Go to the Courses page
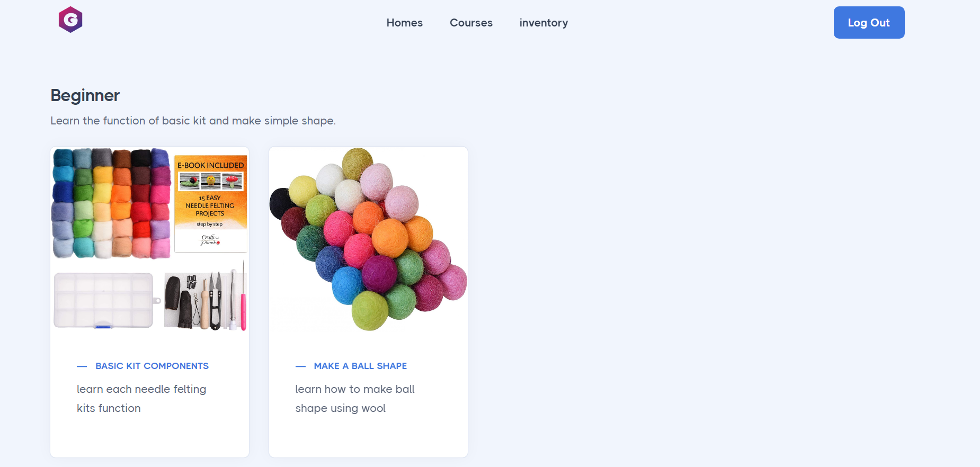980x467 pixels. (471, 23)
